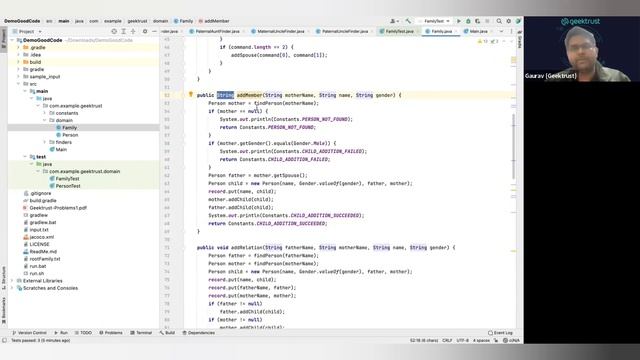Expand All in the Project panel header
640x360 pixels.
123,31
